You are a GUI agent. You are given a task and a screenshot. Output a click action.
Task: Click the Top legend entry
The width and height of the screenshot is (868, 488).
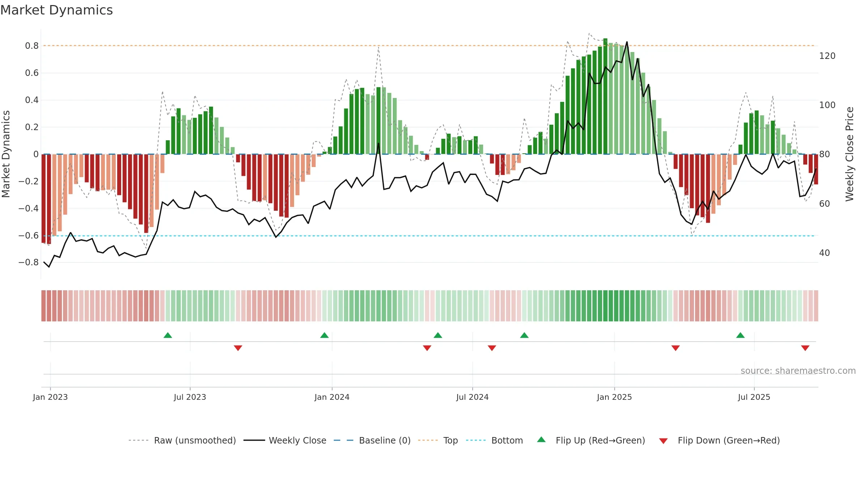point(438,440)
